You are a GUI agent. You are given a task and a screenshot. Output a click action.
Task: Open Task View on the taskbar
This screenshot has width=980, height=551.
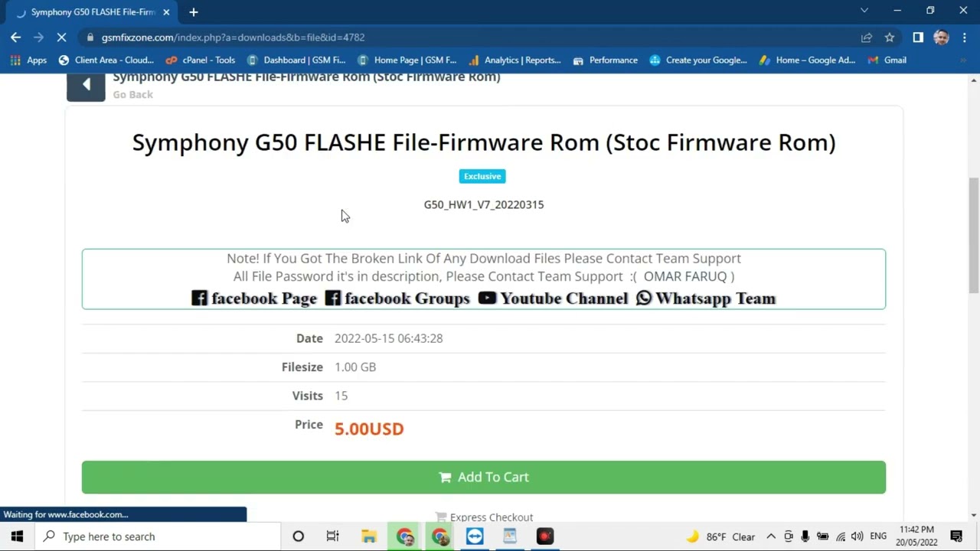[x=332, y=536]
